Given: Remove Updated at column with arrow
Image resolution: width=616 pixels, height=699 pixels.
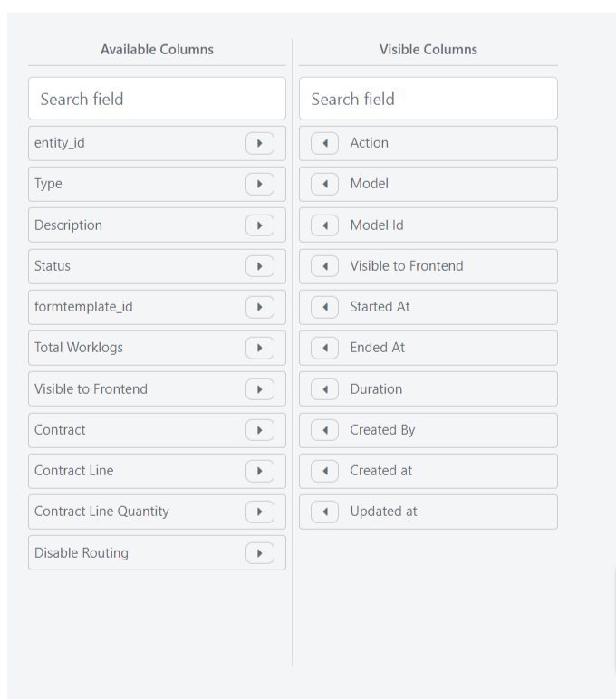Looking at the screenshot, I should coord(324,512).
